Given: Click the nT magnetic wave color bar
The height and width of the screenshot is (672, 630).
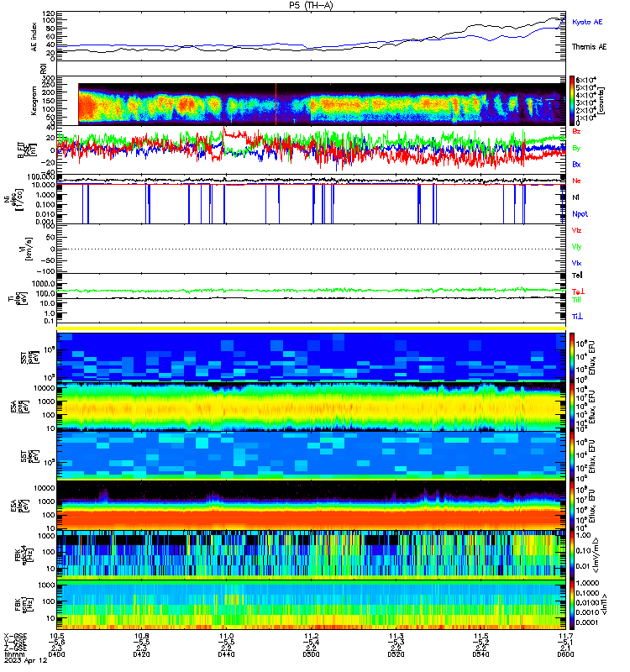Looking at the screenshot, I should click(572, 605).
